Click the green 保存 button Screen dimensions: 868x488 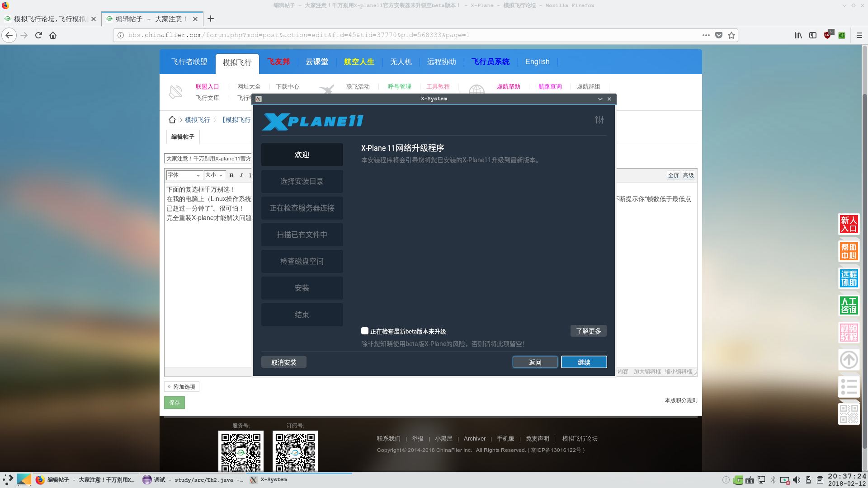175,402
